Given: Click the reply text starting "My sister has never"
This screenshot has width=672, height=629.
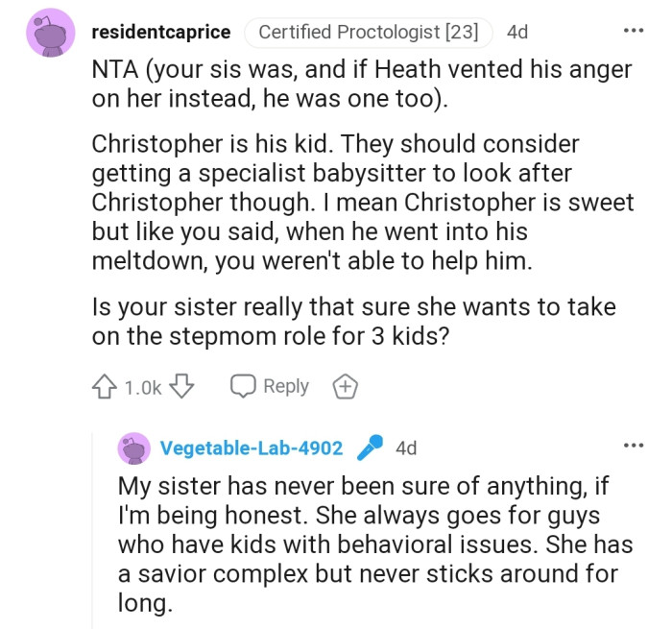Looking at the screenshot, I should point(372,544).
